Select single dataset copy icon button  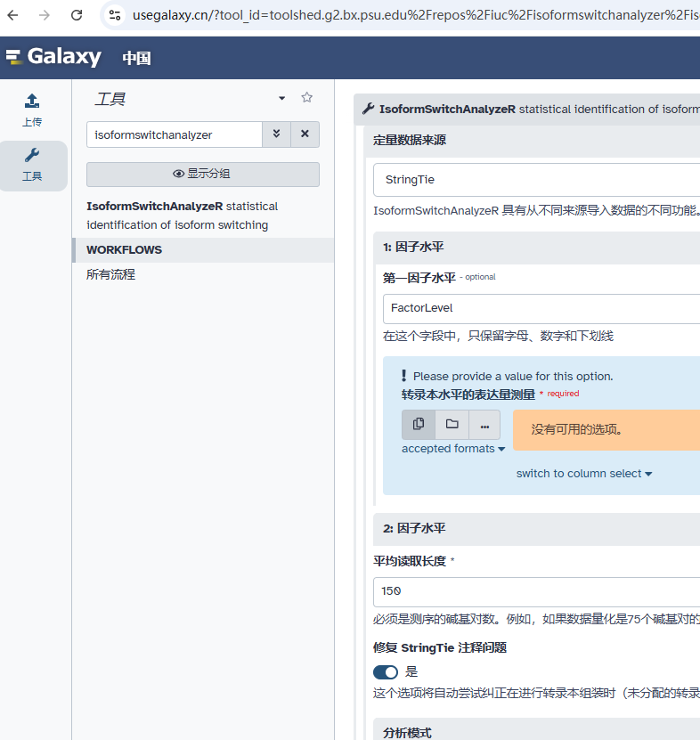tap(419, 425)
